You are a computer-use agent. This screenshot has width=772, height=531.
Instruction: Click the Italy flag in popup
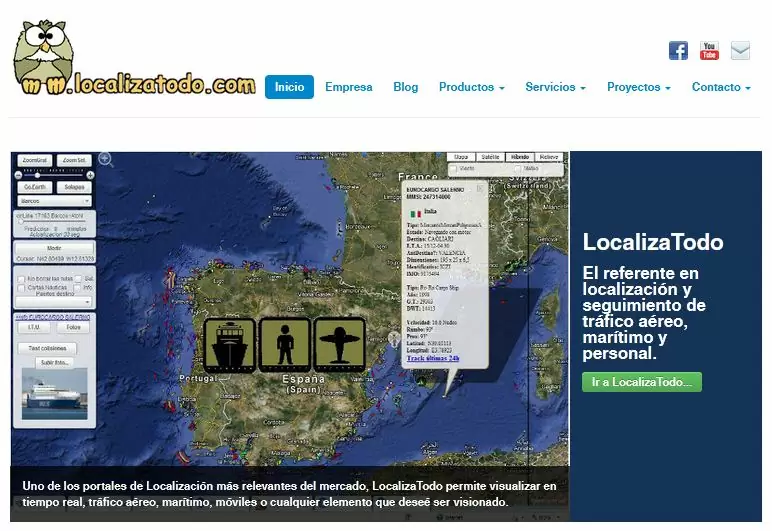416,214
